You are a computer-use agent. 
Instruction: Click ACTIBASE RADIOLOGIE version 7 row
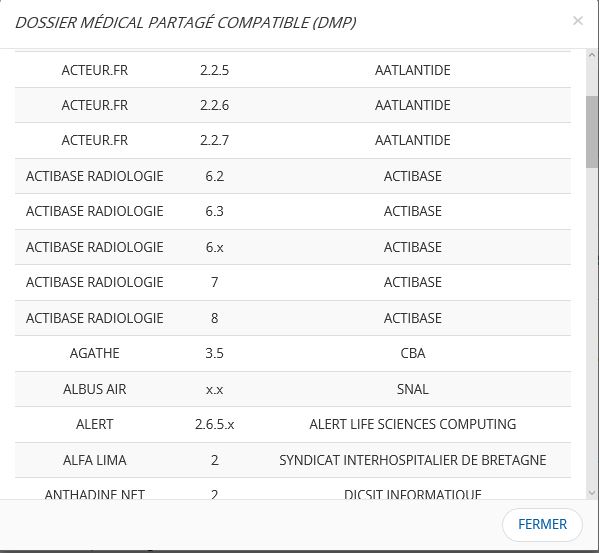293,282
